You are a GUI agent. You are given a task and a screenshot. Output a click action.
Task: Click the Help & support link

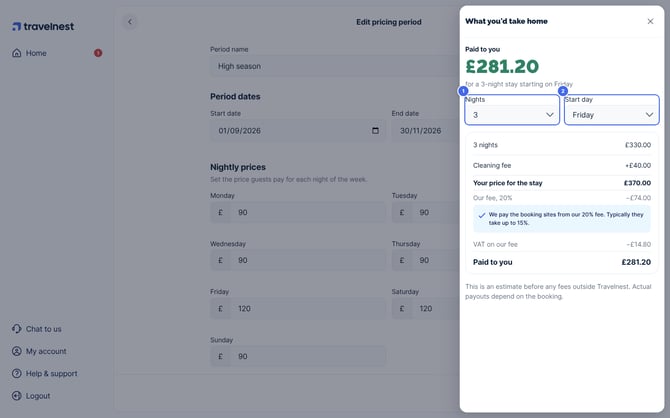coord(52,373)
